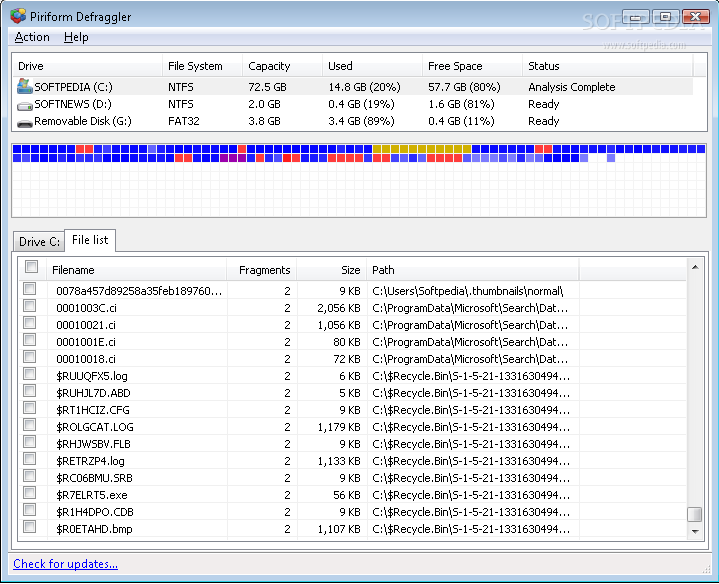Screen dimensions: 719x584
Task: Switch to the File list tab
Action: pos(90,240)
